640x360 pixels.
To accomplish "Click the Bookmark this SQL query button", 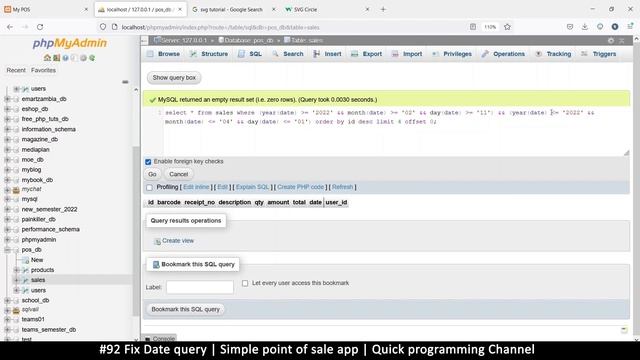I will 186,309.
